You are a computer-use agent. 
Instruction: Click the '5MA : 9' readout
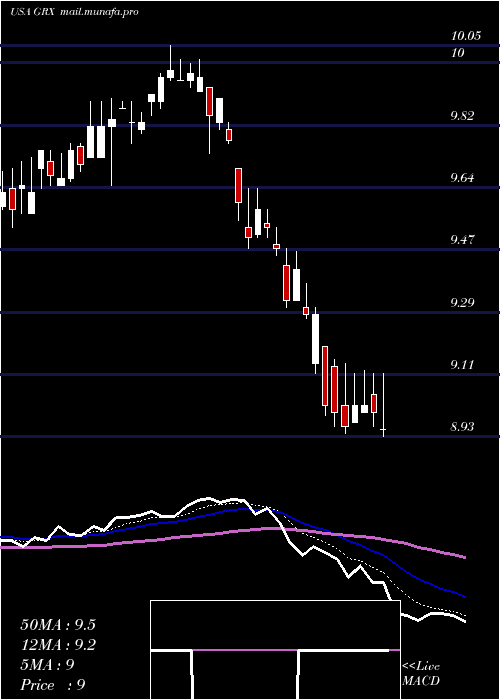[47, 665]
